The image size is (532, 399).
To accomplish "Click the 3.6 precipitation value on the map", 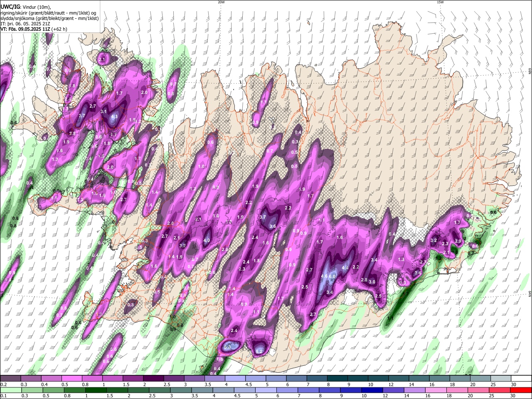I will click(x=273, y=227).
